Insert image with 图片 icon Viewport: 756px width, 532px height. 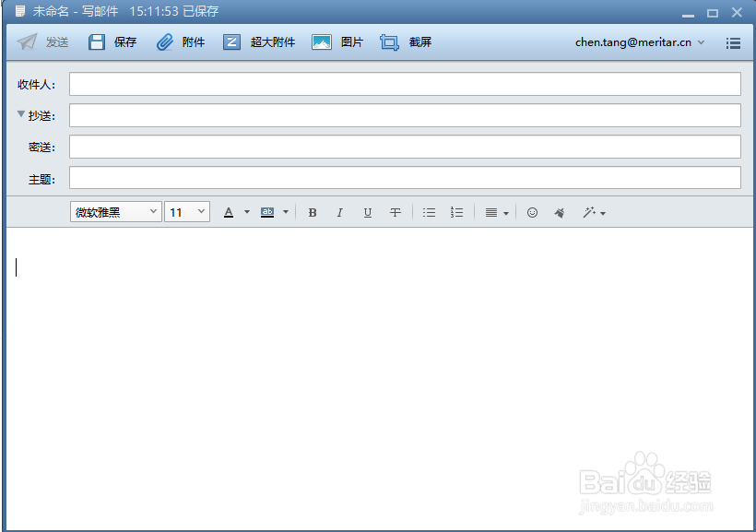[x=322, y=42]
